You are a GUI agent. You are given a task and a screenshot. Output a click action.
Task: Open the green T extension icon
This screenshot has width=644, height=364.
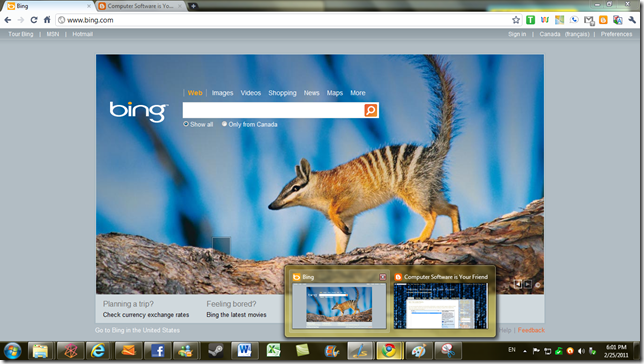530,20
